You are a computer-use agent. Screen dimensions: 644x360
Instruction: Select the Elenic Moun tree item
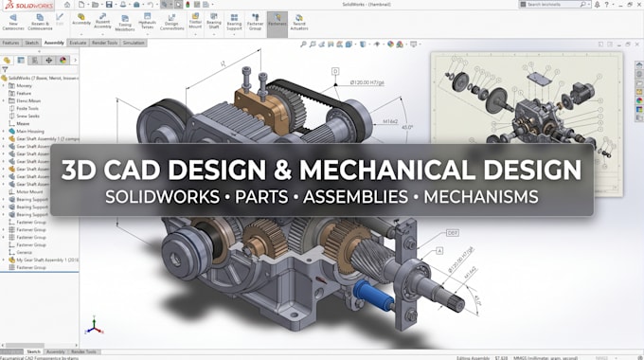tap(27, 100)
